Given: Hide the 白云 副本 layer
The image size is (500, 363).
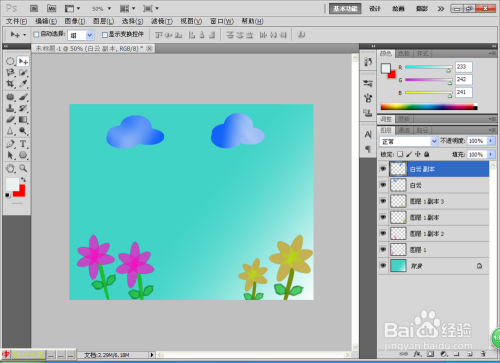Looking at the screenshot, I should point(383,169).
